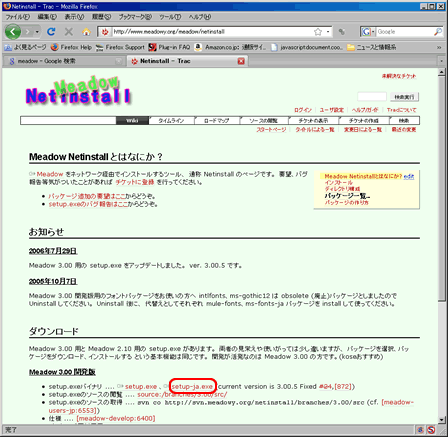Open the ツール(T) menu

coord(170,17)
